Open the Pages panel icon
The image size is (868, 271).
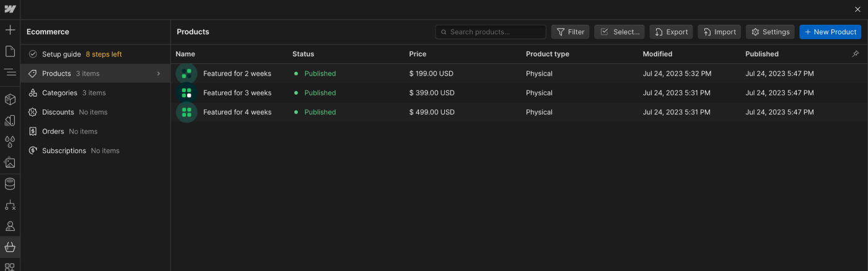coord(10,51)
